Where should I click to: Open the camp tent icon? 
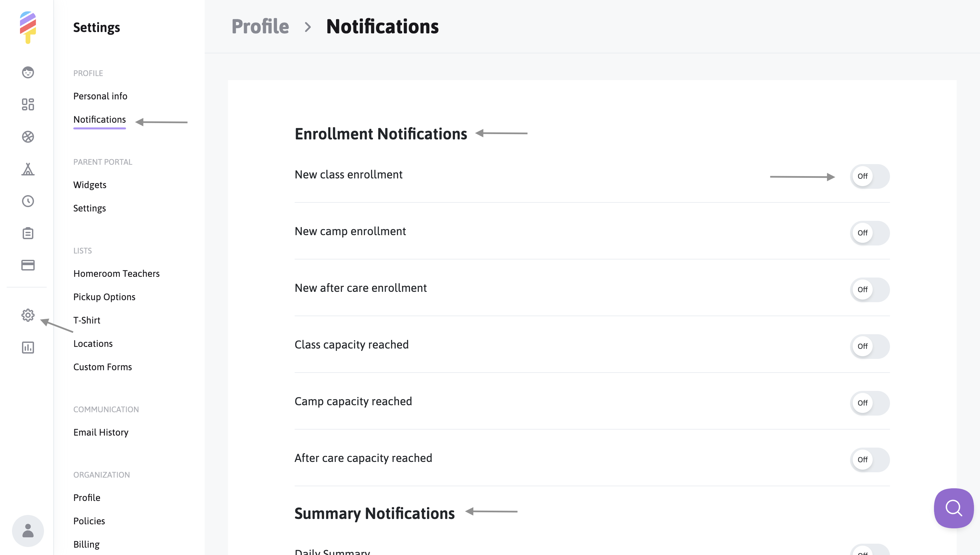[28, 169]
